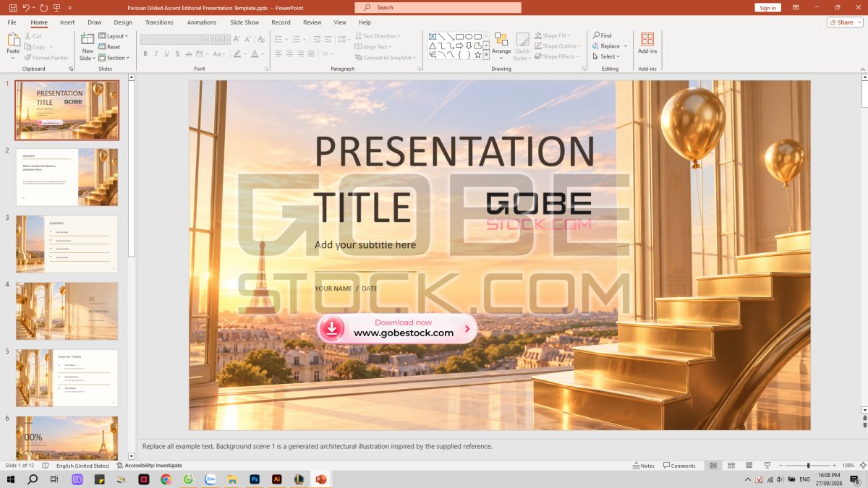
Task: Click the Redo icon in the quick access toolbar
Action: click(x=43, y=7)
